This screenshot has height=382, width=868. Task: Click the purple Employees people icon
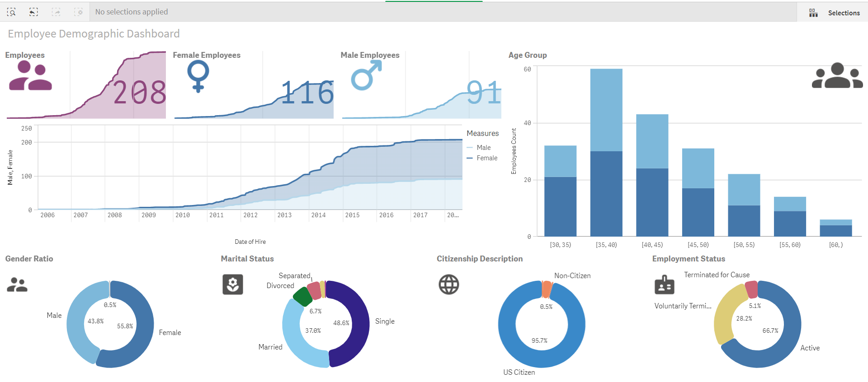coord(30,76)
